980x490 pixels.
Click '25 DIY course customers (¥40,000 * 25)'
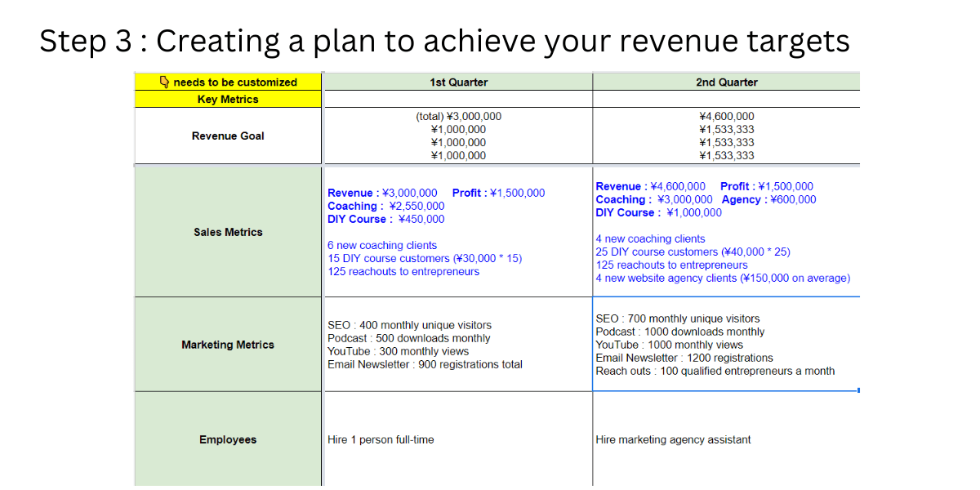pyautogui.click(x=693, y=252)
